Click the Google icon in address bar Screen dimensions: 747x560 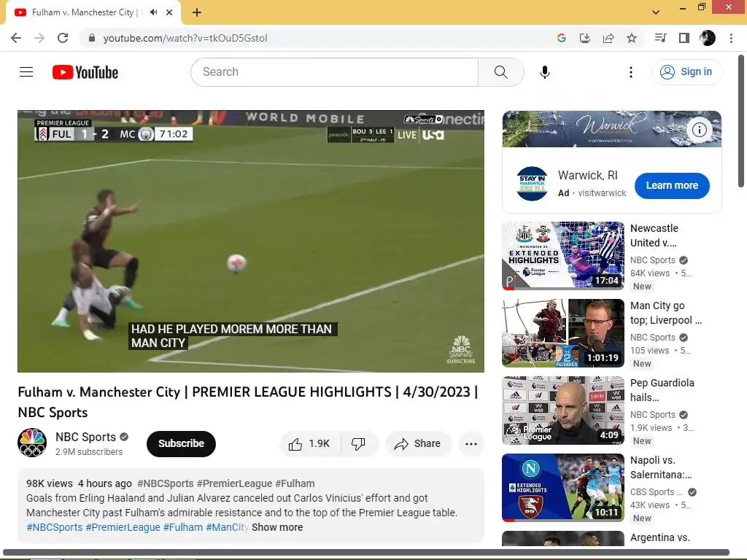[561, 38]
